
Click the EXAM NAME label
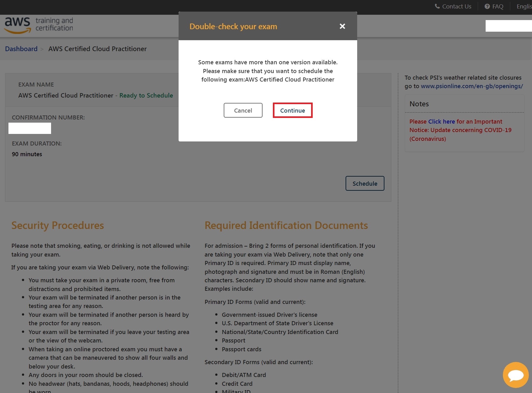tap(36, 84)
